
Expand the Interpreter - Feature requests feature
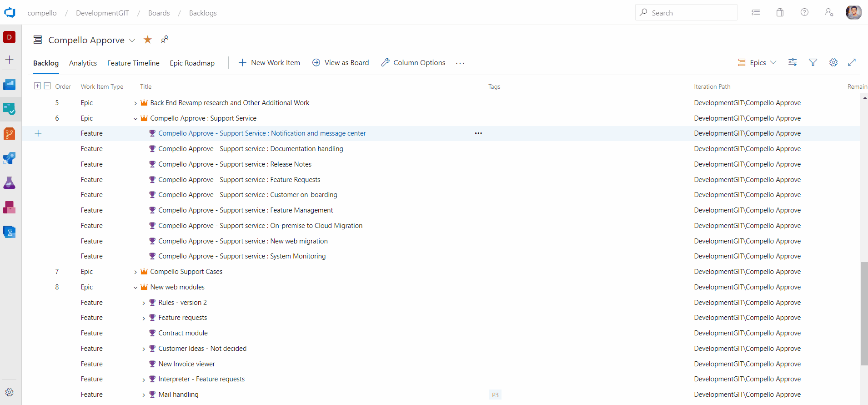[x=144, y=380]
